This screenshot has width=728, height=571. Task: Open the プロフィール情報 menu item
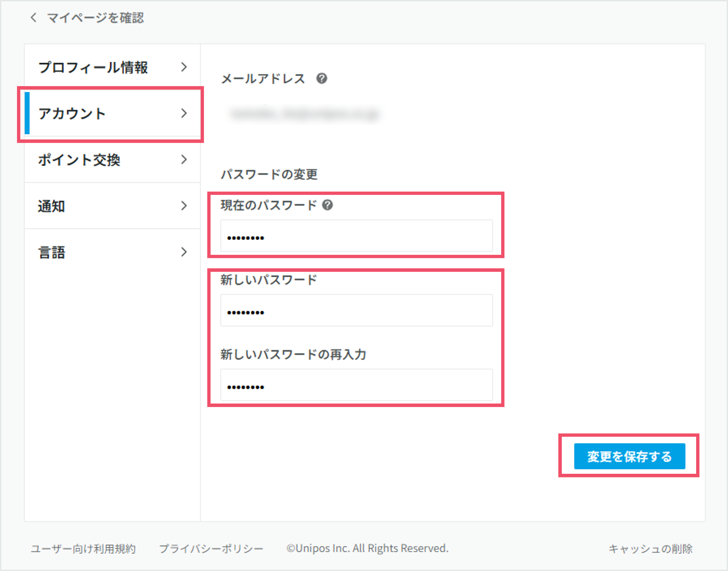(112, 67)
